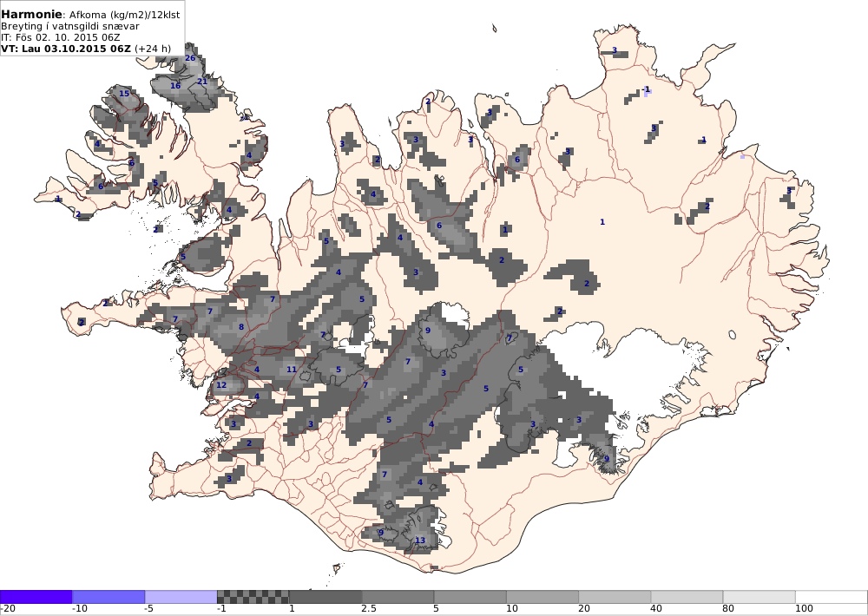Click the -5 legend scale label
Image resolution: width=868 pixels, height=616 pixels.
point(149,609)
